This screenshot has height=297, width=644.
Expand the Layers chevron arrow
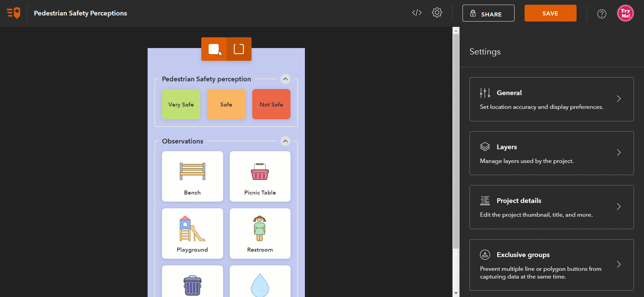pos(619,153)
